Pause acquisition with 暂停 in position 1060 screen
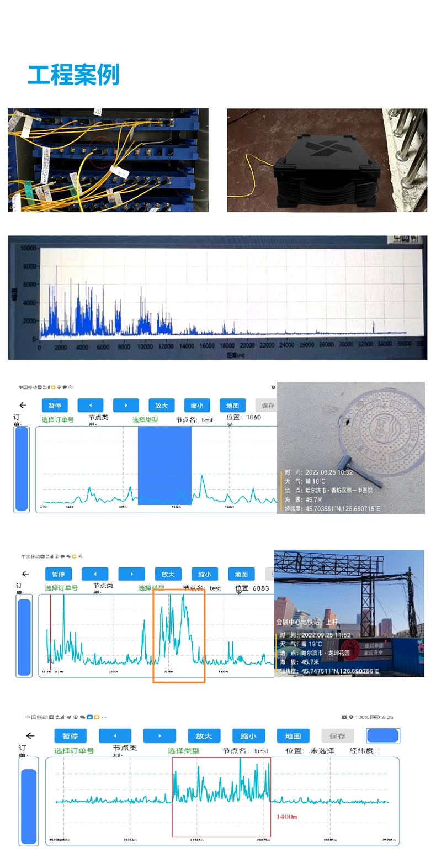 [x=55, y=406]
